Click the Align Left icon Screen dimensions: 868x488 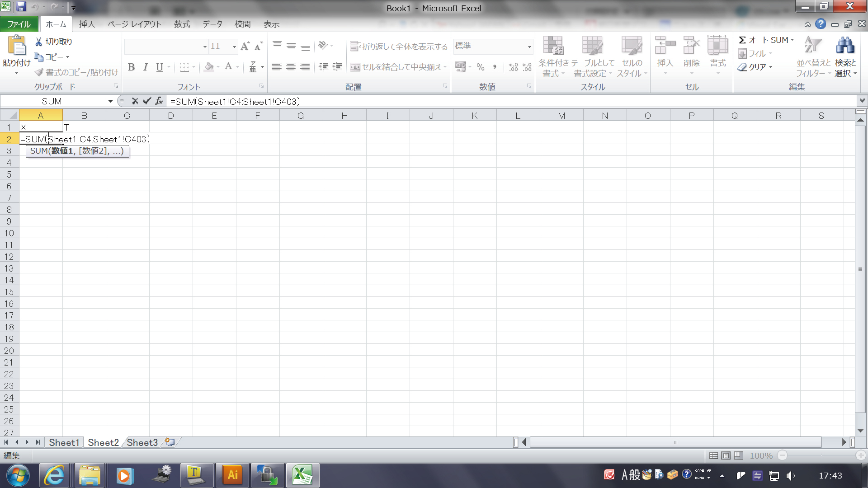(276, 67)
